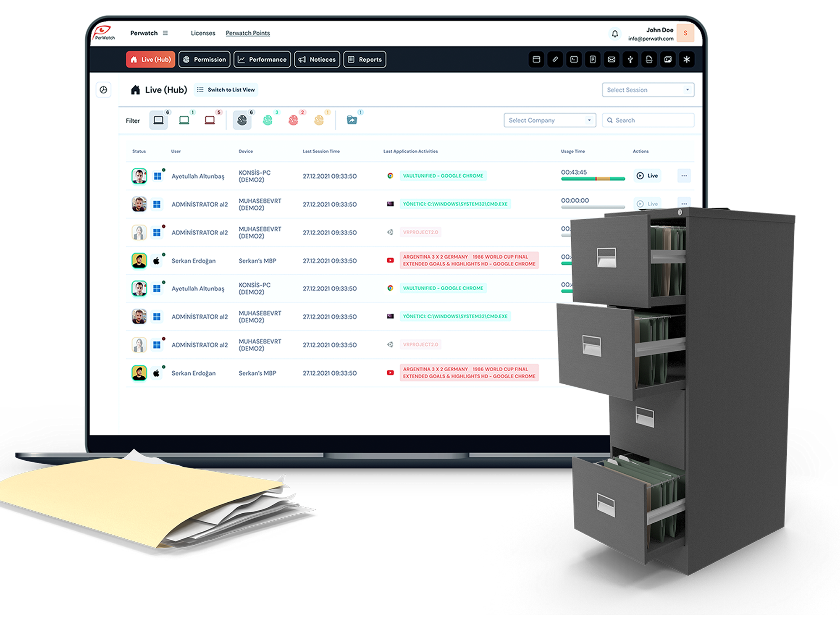This screenshot has width=840, height=630.
Task: Click the Chrome icon in the top VAULTUNIFIED row
Action: pyautogui.click(x=390, y=176)
